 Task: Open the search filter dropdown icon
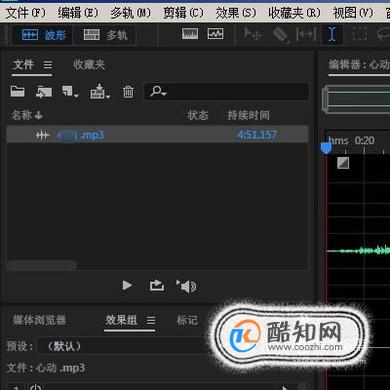158,91
